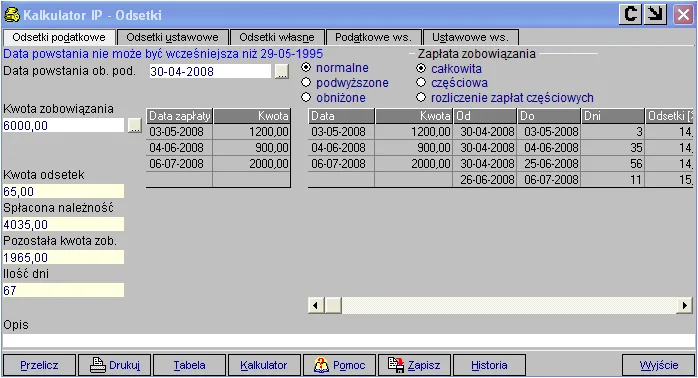Click the help icon on Pomoc
Screen dimensions: 698x378
coord(321,365)
